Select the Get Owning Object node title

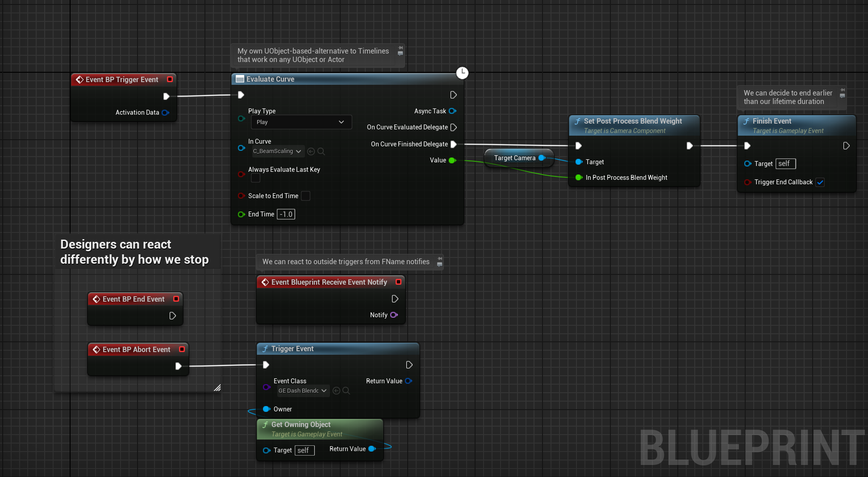click(301, 425)
